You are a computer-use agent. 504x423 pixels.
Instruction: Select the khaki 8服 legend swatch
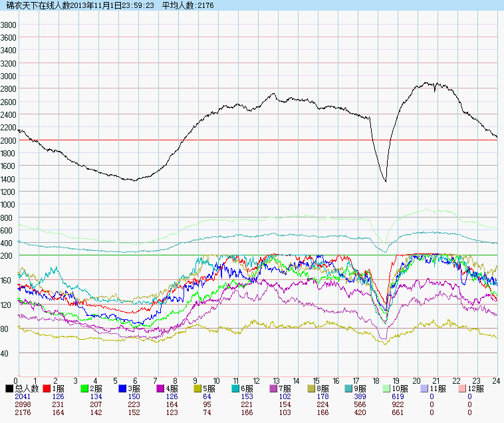(x=313, y=388)
